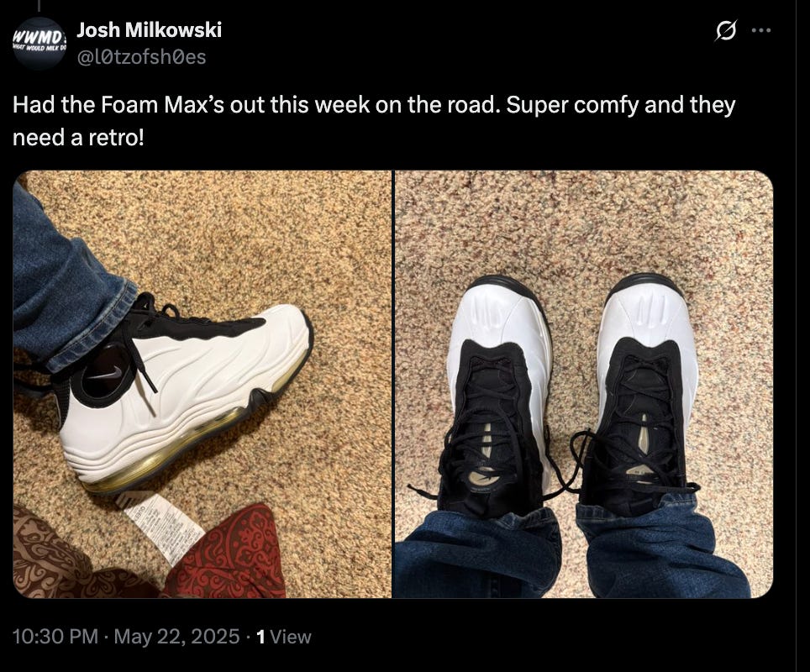Visit the @l0tzofsh0es handle link

pyautogui.click(x=141, y=57)
